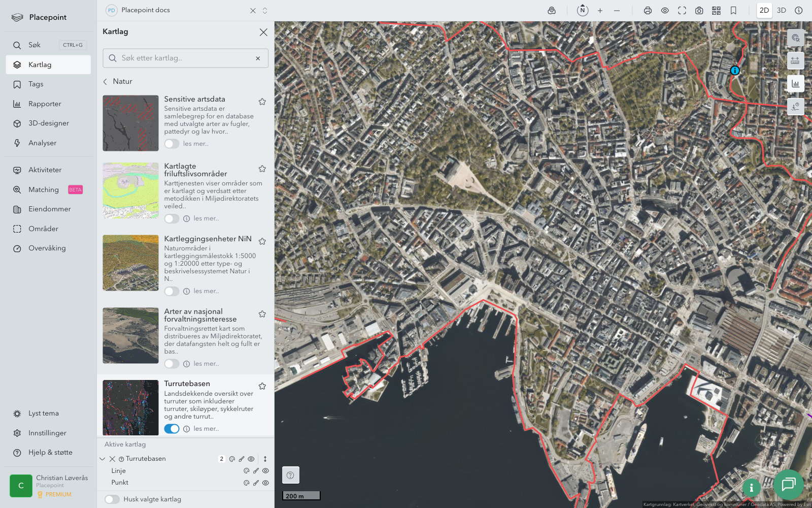This screenshot has height=508, width=812.
Task: Click the Søk etter kartlag search field
Action: click(x=186, y=58)
